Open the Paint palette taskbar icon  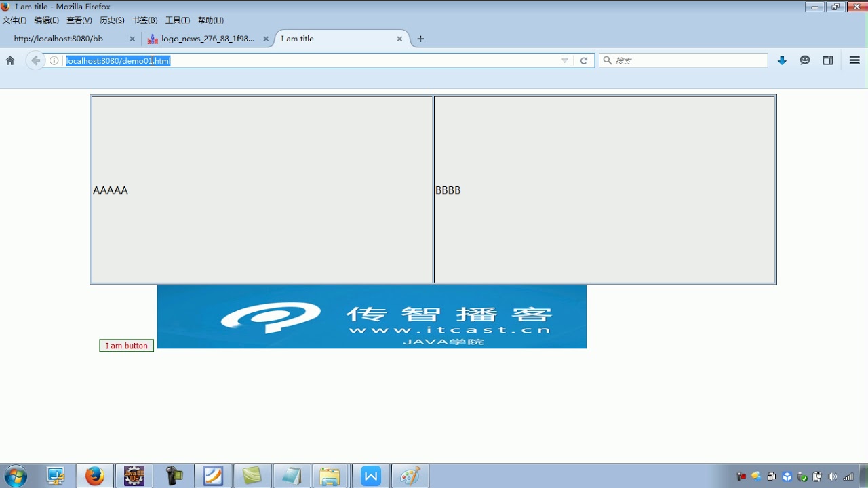coord(410,476)
